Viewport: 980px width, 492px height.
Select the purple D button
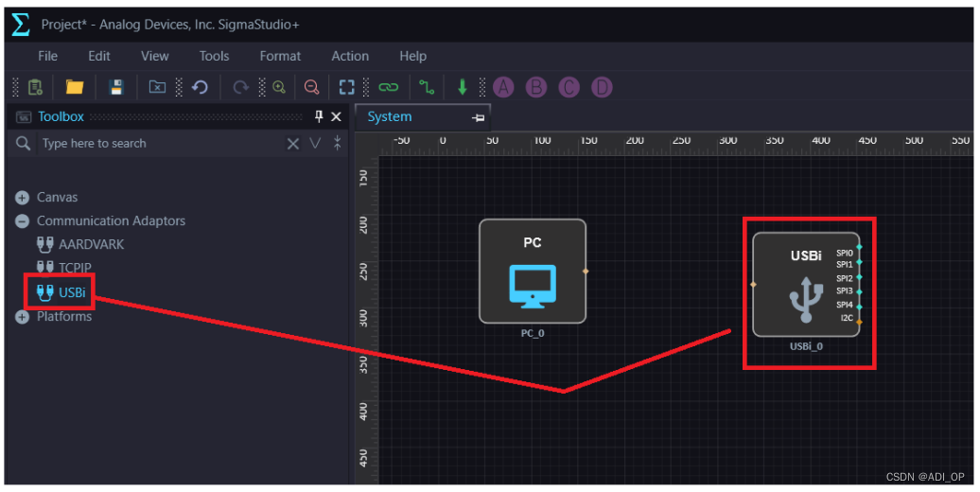point(602,87)
